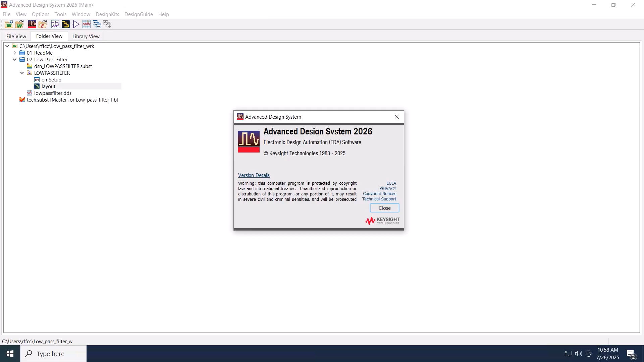Select the emSetup item under LOWPASSFILTER

pyautogui.click(x=52, y=79)
